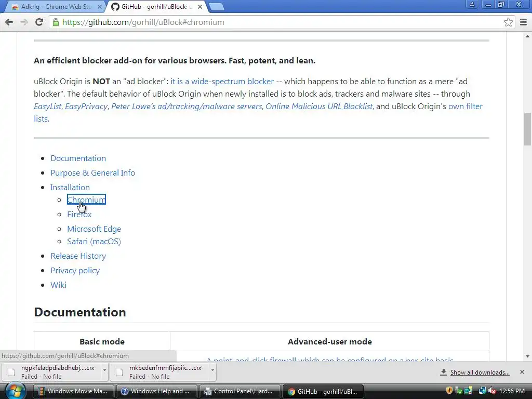
Task: Jump to the Installation link
Action: (70, 188)
